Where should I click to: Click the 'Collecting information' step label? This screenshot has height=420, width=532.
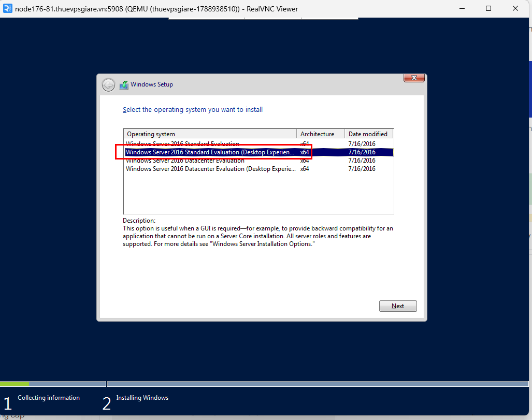pos(49,398)
